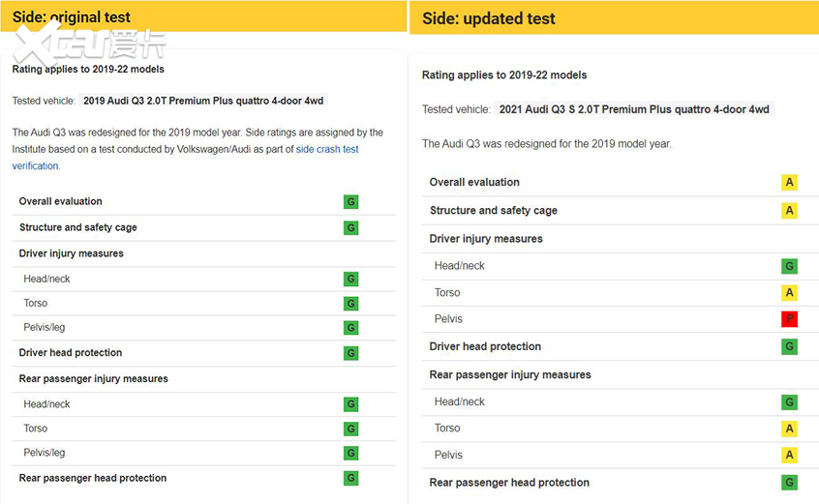This screenshot has width=819, height=504.
Task: Click rear passenger 'Head/neck' label in original test
Action: click(x=46, y=404)
